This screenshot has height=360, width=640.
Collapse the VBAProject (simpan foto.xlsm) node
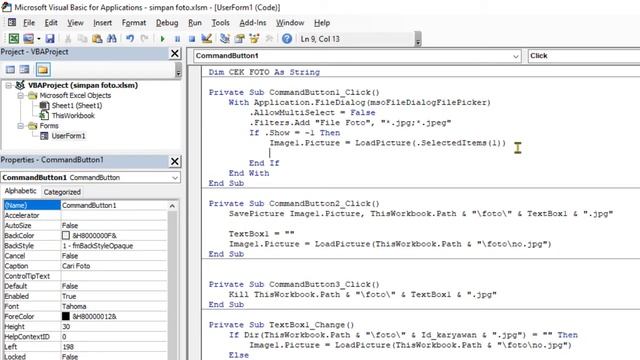pos(9,85)
